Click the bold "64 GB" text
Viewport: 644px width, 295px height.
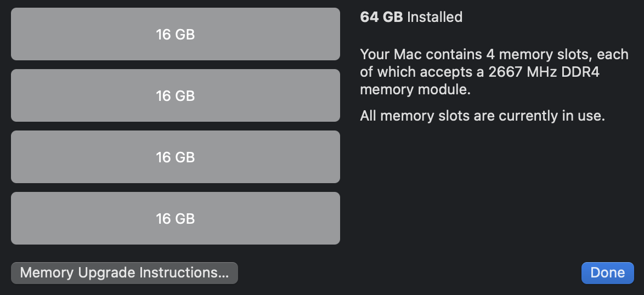pyautogui.click(x=381, y=17)
